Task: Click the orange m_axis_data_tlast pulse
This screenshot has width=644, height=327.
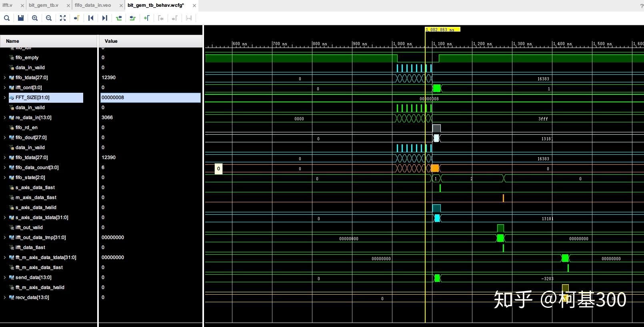Action: (503, 198)
